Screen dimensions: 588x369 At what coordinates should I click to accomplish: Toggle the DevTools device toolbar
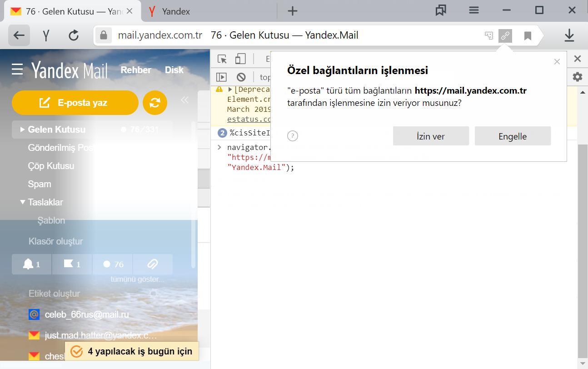tap(240, 59)
